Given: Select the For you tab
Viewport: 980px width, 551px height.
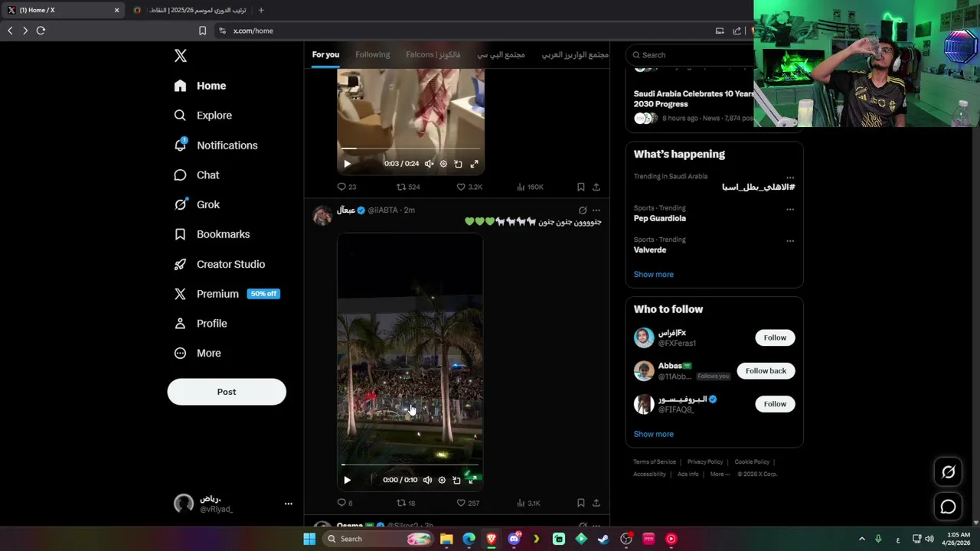Looking at the screenshot, I should click(x=325, y=55).
